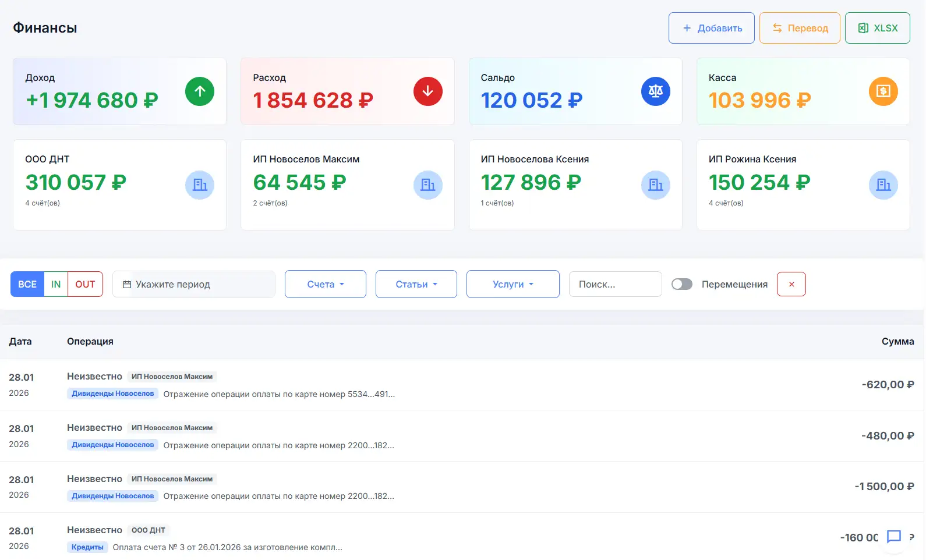The width and height of the screenshot is (926, 560).
Task: Filter operations by IN
Action: pyautogui.click(x=56, y=284)
